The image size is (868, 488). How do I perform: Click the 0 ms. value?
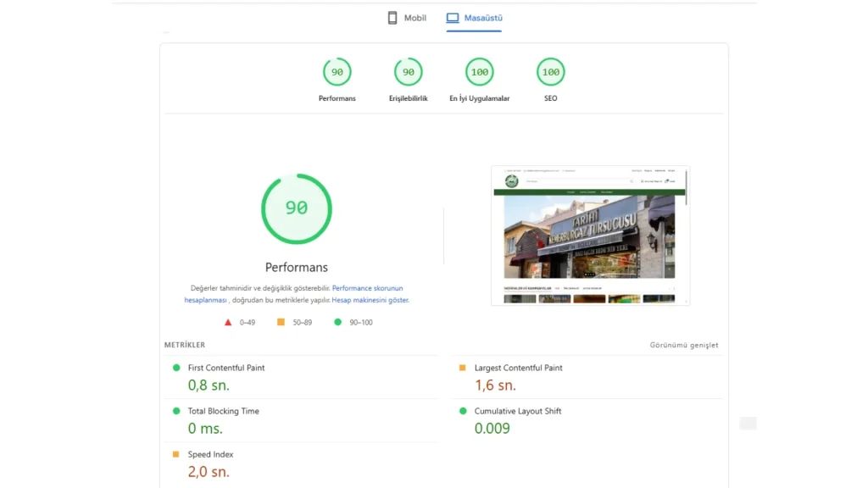click(205, 428)
